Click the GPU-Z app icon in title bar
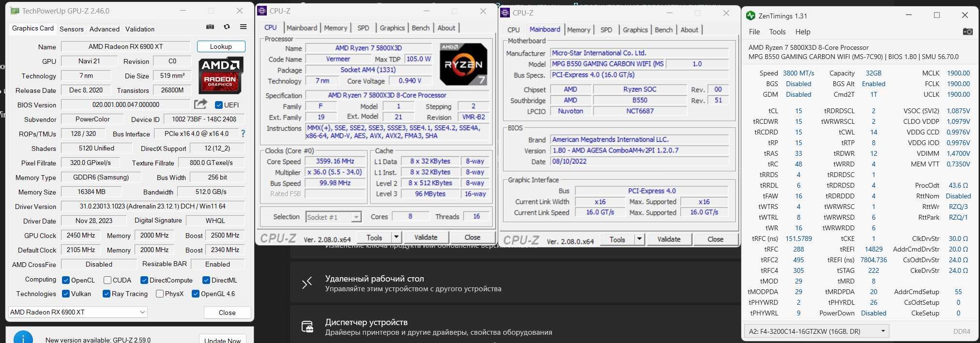 pos(15,11)
